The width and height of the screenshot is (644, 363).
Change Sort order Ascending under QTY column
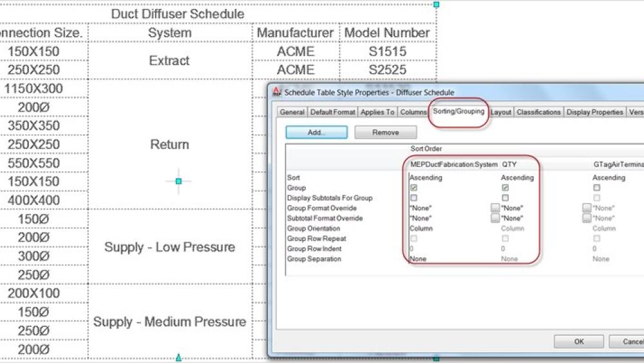pyautogui.click(x=518, y=177)
